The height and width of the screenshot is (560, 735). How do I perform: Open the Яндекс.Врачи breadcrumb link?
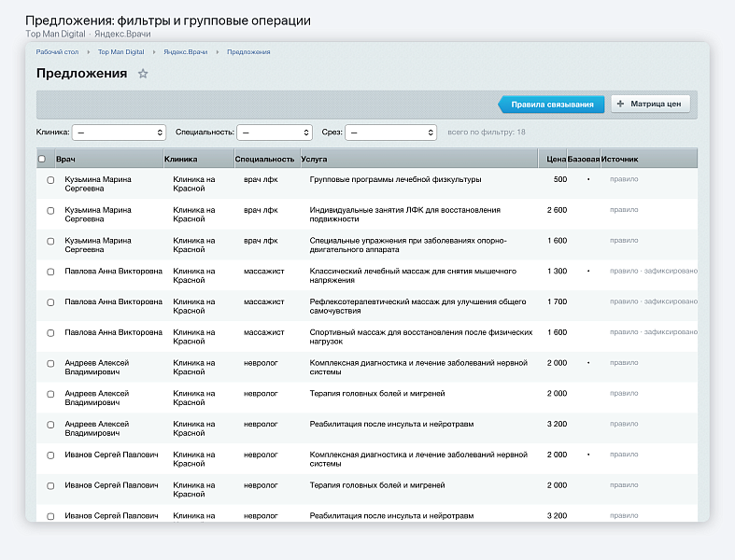tap(185, 52)
